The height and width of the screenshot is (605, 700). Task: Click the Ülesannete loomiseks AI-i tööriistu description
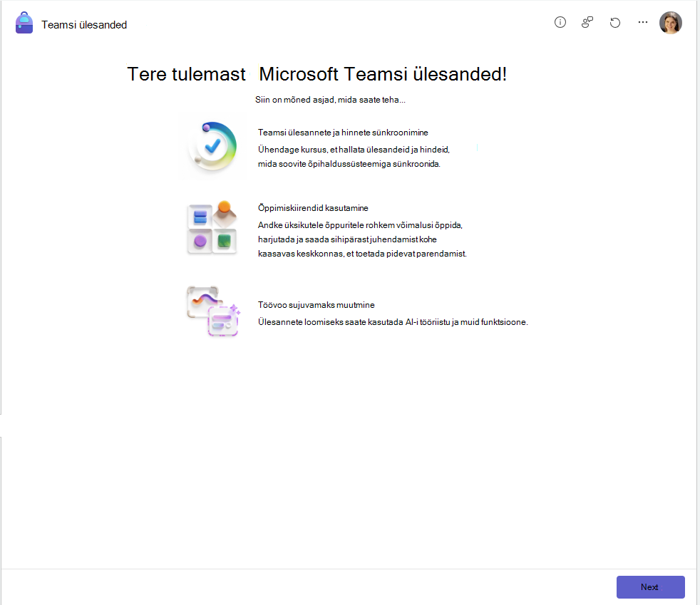pyautogui.click(x=393, y=321)
